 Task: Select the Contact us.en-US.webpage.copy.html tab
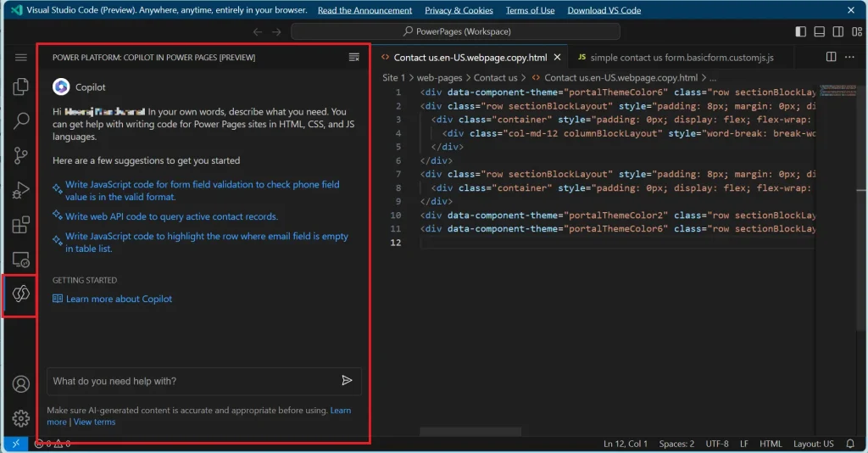(x=470, y=58)
